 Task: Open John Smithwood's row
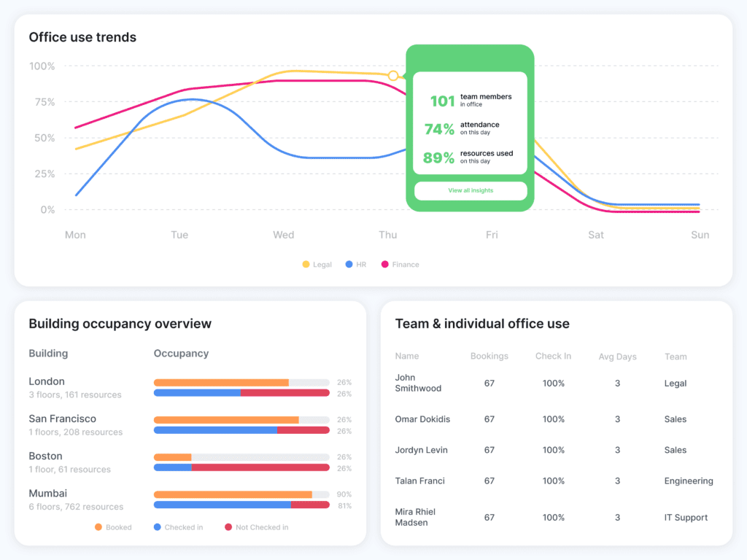tap(418, 383)
